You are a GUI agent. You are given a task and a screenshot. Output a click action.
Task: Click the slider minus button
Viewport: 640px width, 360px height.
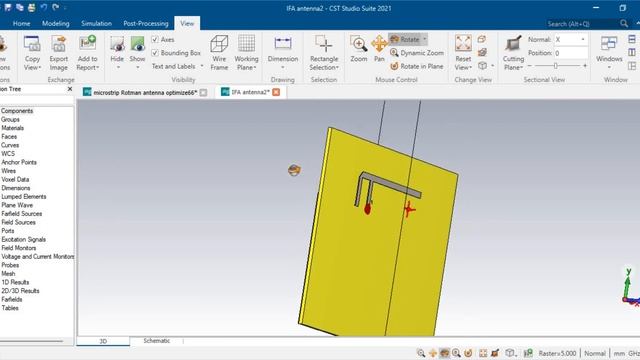coord(530,66)
